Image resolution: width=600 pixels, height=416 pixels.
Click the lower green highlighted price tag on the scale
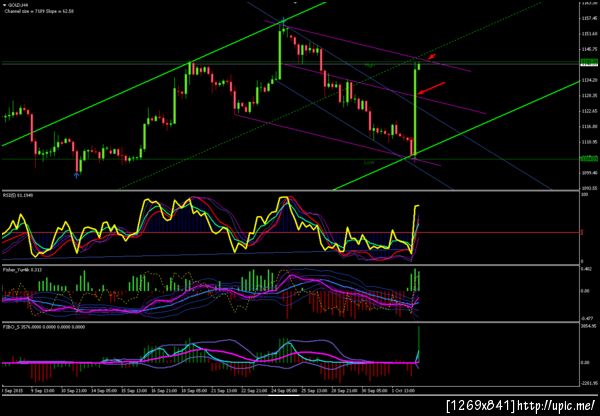pos(589,158)
